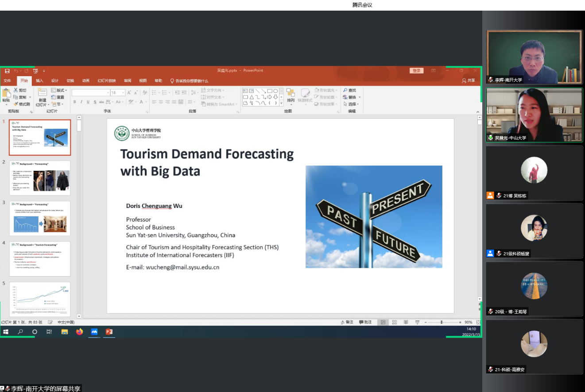The height and width of the screenshot is (392, 585).
Task: Open Firefox from the taskbar
Action: [x=79, y=331]
